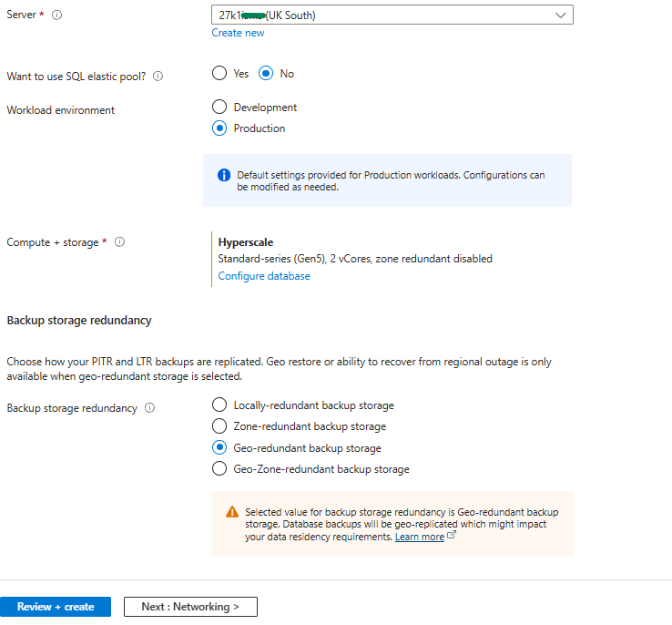Choose Production workload environment
The height and width of the screenshot is (625, 672).
(219, 128)
